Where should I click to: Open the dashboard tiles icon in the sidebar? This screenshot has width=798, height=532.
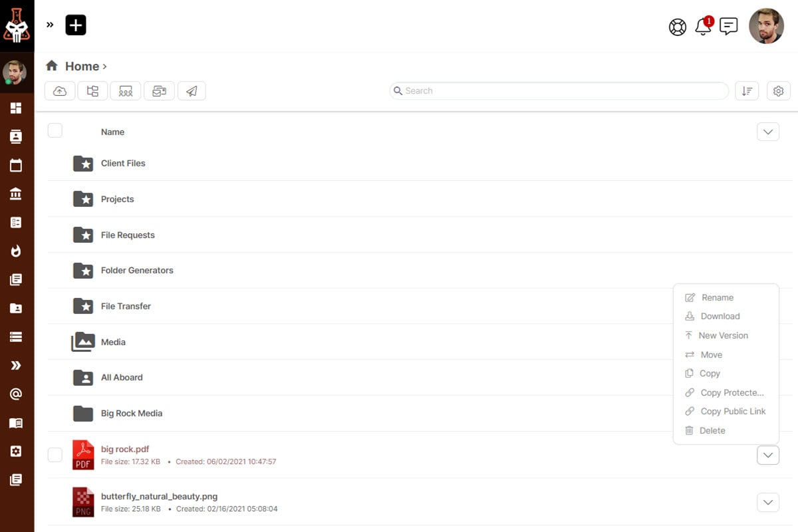pyautogui.click(x=16, y=108)
